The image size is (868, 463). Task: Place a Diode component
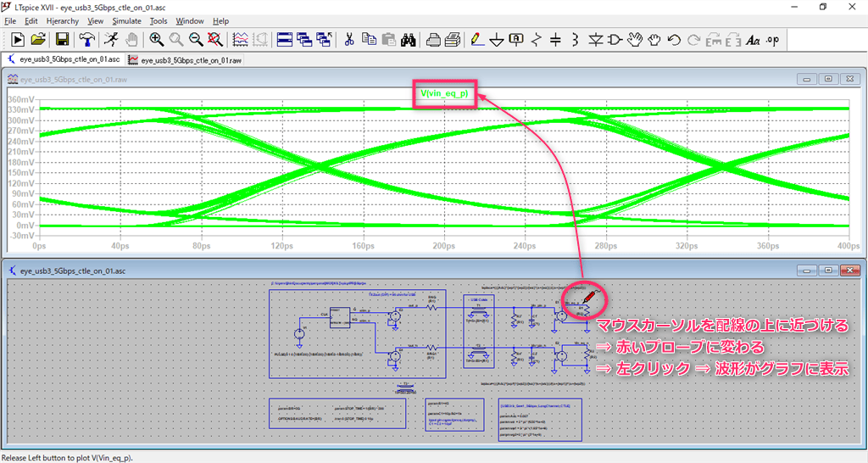(596, 40)
